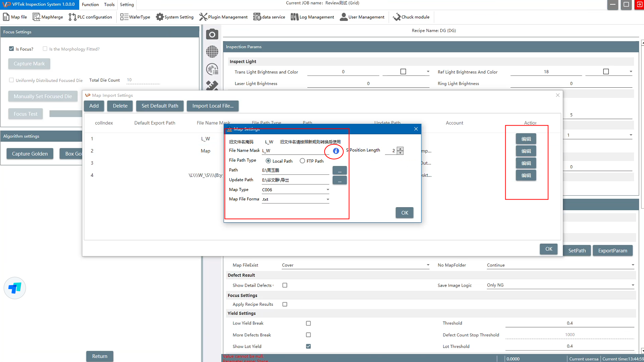This screenshot has width=644, height=362.
Task: Enable Low Yield Break checkbox
Action: tap(308, 323)
